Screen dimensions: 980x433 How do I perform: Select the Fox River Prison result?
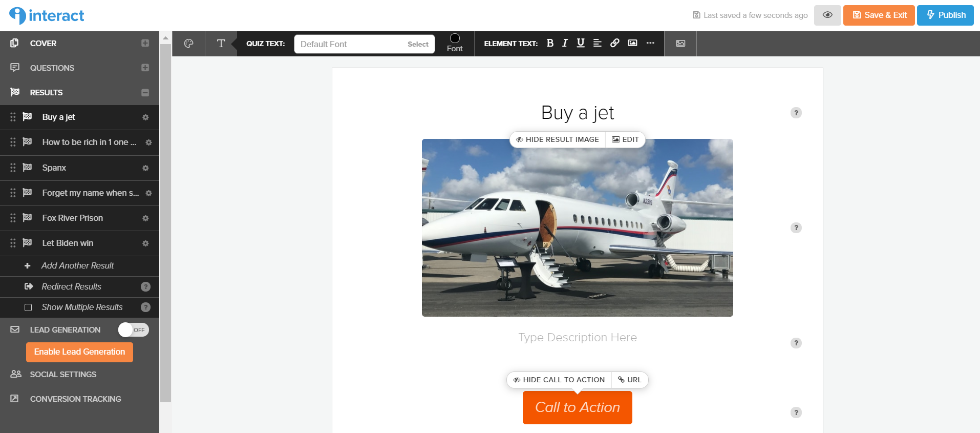pyautogui.click(x=73, y=218)
